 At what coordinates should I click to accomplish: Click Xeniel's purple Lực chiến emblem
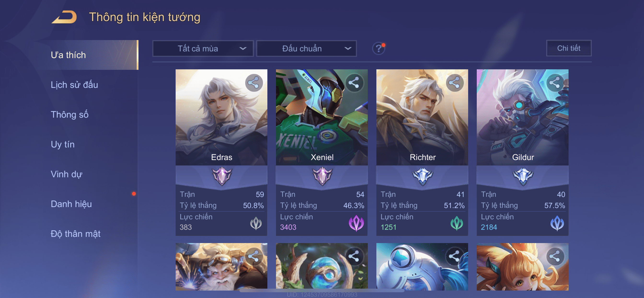point(356,223)
